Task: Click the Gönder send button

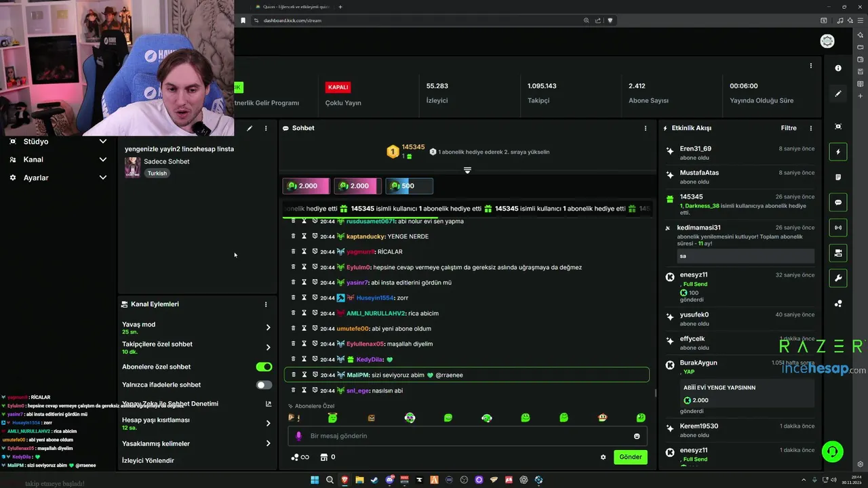Action: pos(630,457)
